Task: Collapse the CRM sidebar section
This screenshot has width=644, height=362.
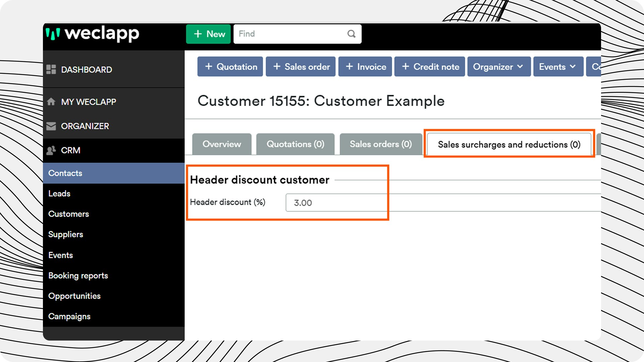Action: click(x=114, y=150)
